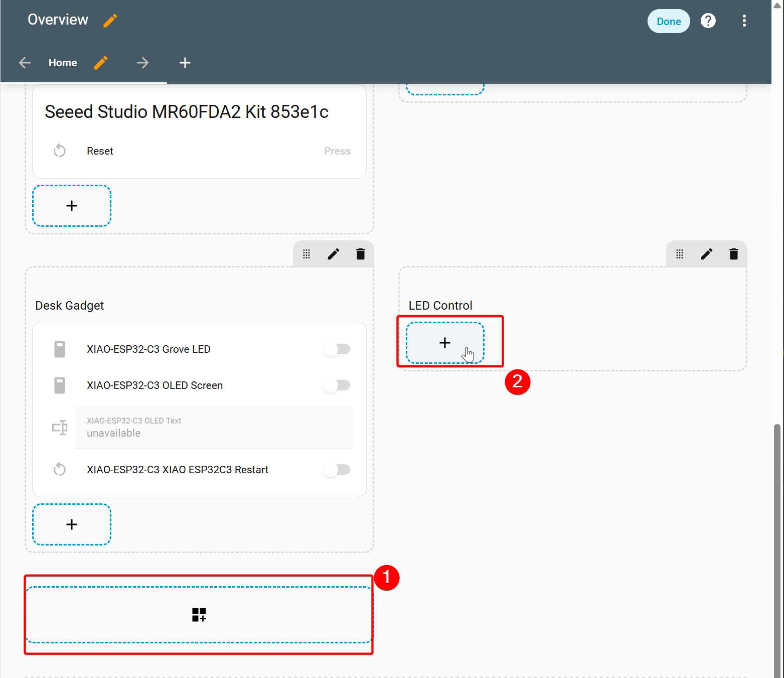The image size is (784, 678).
Task: Click the drag handle of Desk Gadget section
Action: tap(306, 254)
